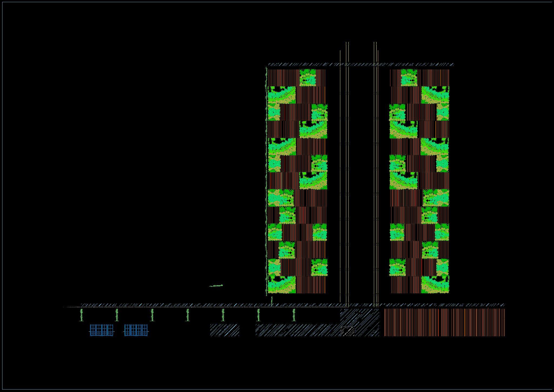Select the right blue window grid block
The image size is (554, 392).
pyautogui.click(x=136, y=330)
